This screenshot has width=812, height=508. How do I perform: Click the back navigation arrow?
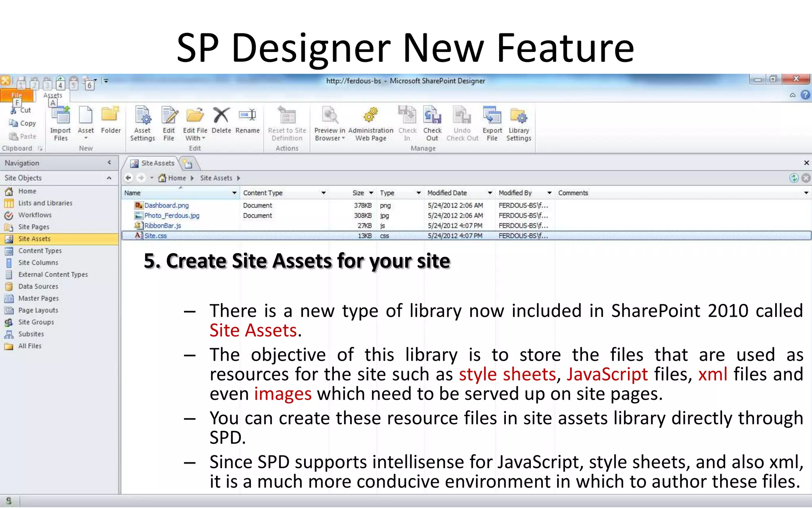pyautogui.click(x=128, y=178)
